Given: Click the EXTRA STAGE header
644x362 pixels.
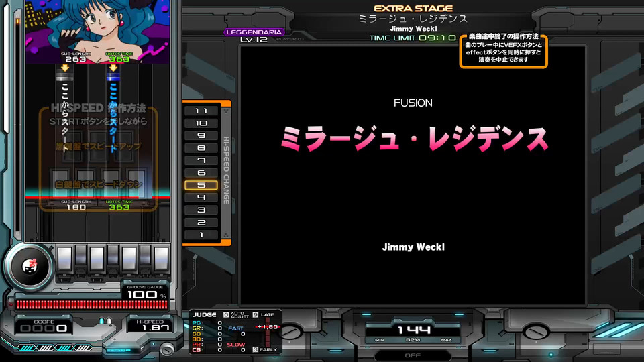Looking at the screenshot, I should click(x=413, y=8).
